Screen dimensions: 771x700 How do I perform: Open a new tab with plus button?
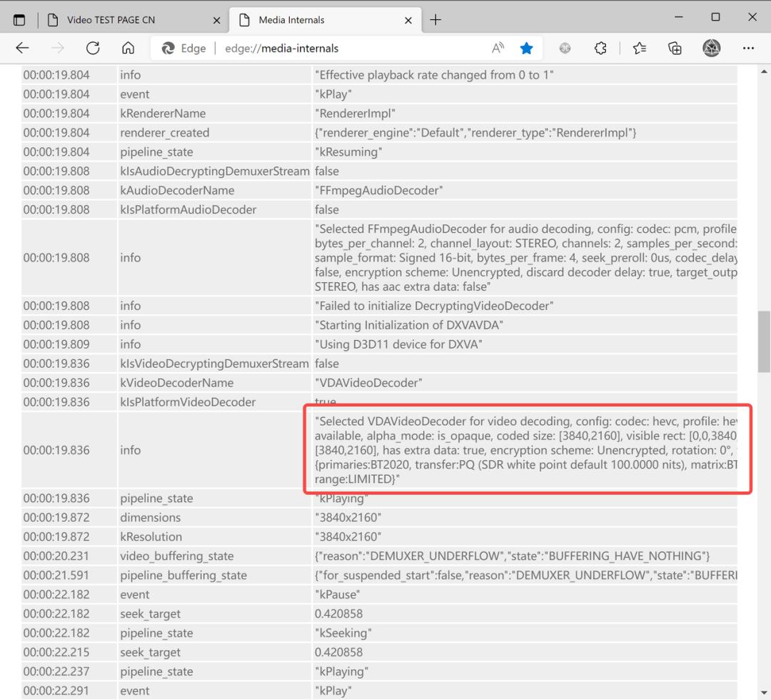(435, 19)
